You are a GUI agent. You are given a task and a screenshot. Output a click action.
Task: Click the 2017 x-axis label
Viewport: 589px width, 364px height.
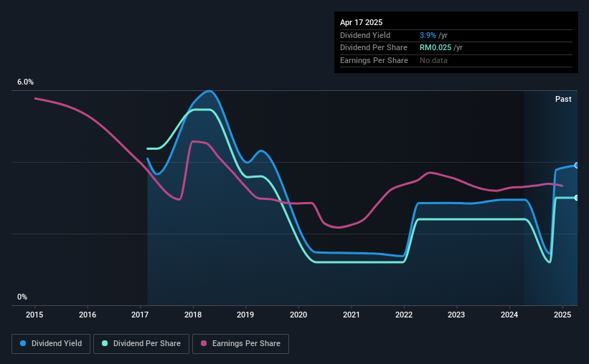140,315
